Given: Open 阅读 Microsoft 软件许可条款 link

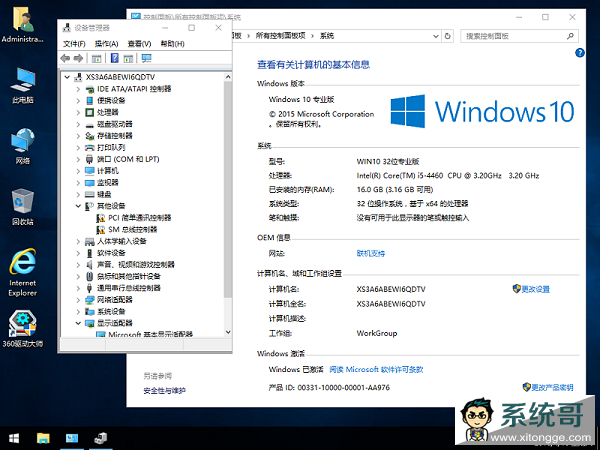Looking at the screenshot, I should tap(376, 370).
